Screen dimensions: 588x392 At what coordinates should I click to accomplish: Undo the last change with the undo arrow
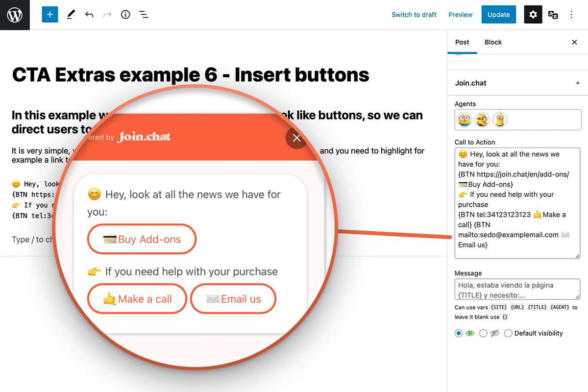click(x=89, y=15)
